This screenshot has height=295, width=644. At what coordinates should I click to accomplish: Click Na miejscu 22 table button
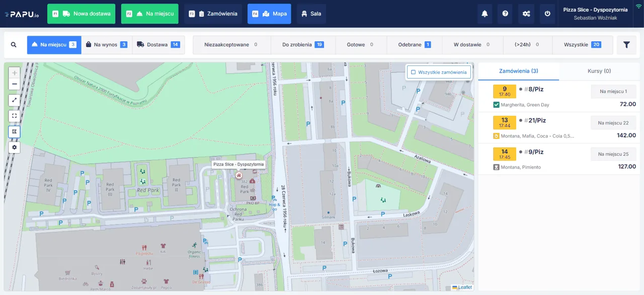pos(613,123)
